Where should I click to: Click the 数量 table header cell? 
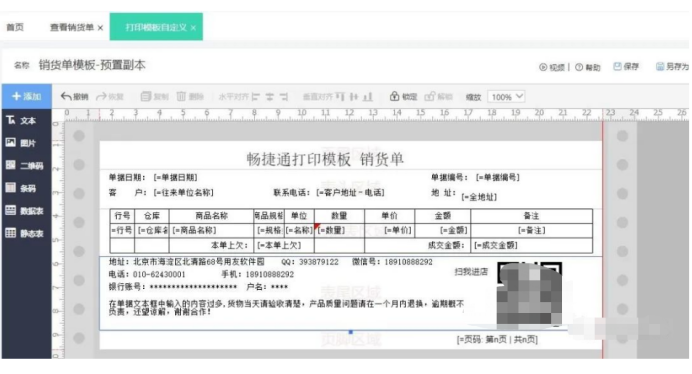[x=339, y=216]
